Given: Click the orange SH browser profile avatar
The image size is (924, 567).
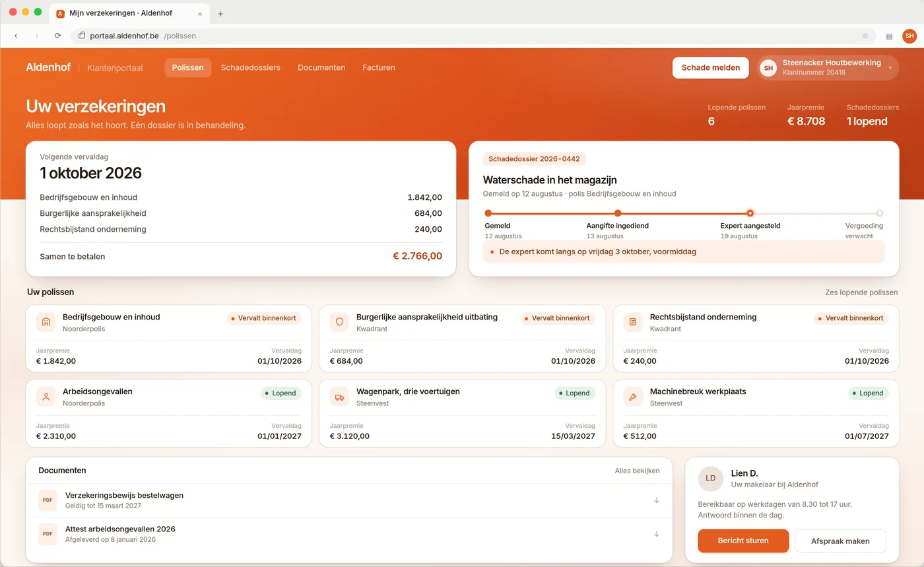Looking at the screenshot, I should tap(909, 36).
